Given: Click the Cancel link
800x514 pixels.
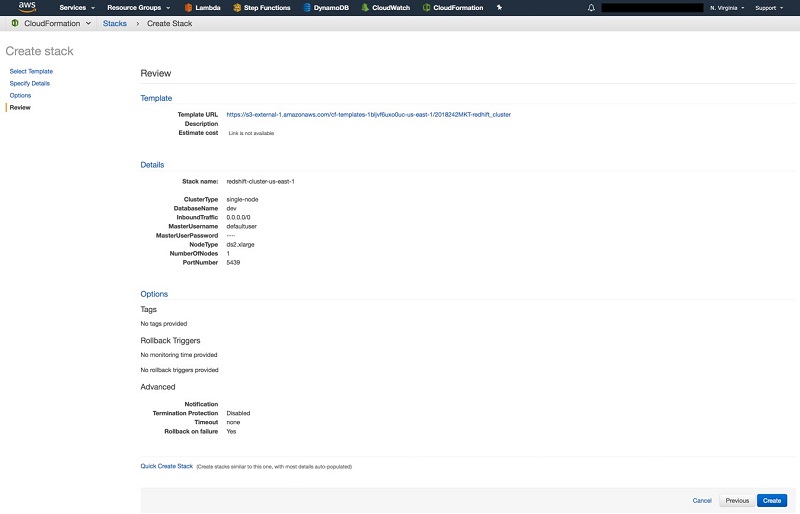Looking at the screenshot, I should (702, 501).
